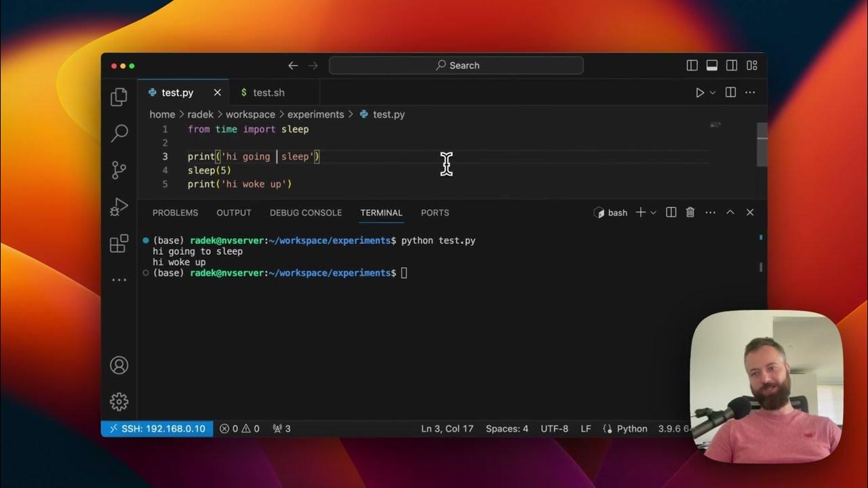868x488 pixels.
Task: Change indentation via Spaces: 4
Action: coord(507,429)
